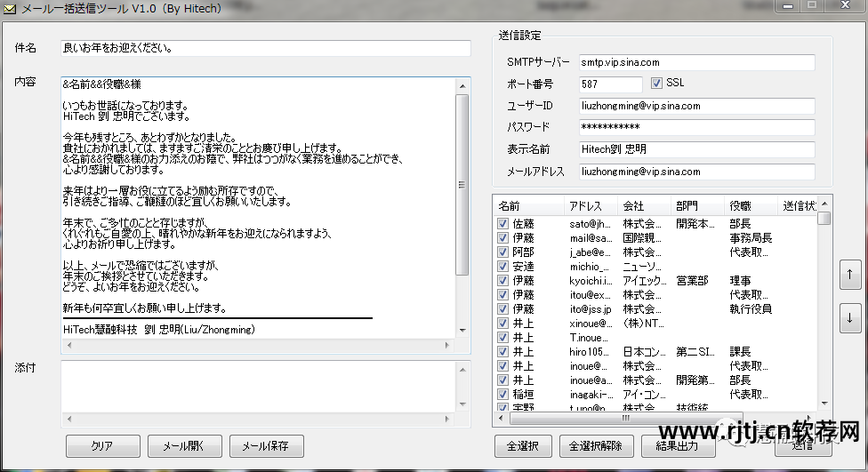Move selected recipient down with down-arrow button
The image size is (868, 472).
click(x=849, y=318)
